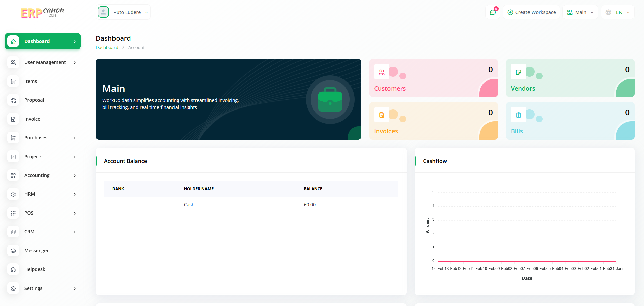Open Proposal in the sidebar

click(43, 100)
